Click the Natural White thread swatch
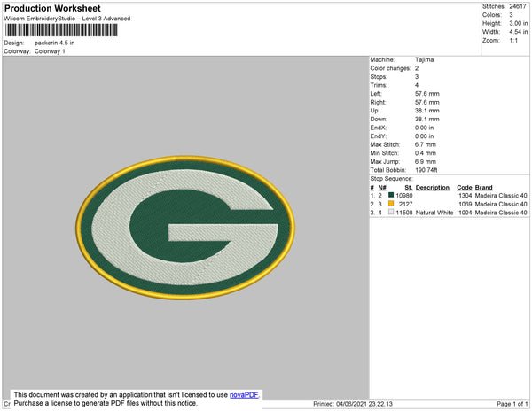The image size is (532, 411). pos(391,212)
